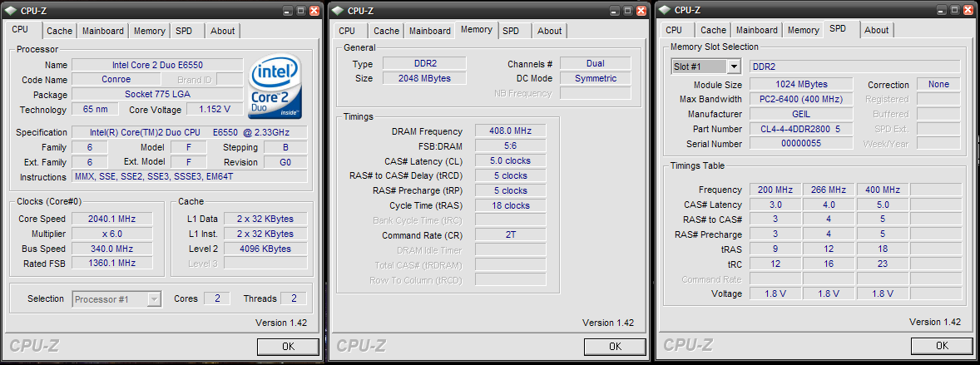The image size is (980, 365).
Task: Click CPU-Z title icon in middle window
Action: (x=338, y=10)
